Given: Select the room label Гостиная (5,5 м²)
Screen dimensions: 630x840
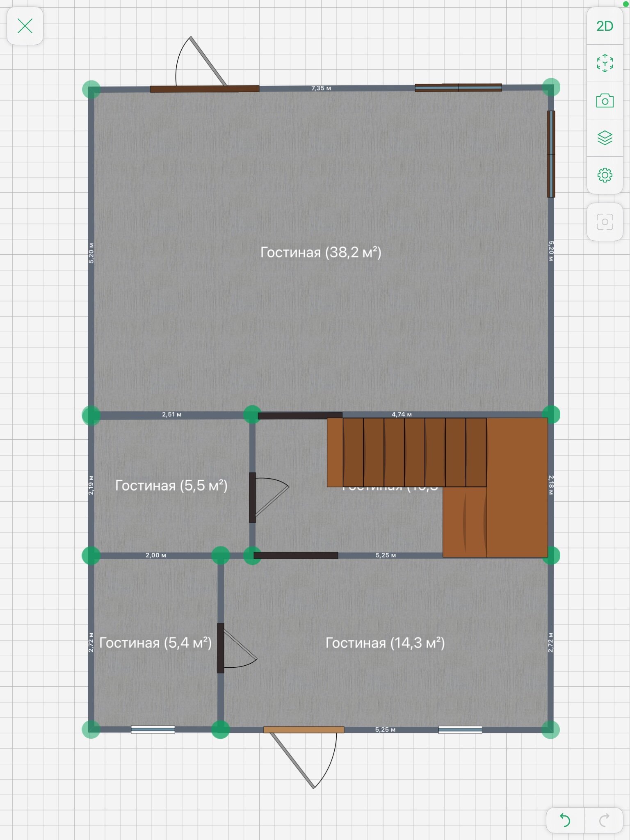Looking at the screenshot, I should point(171,485).
